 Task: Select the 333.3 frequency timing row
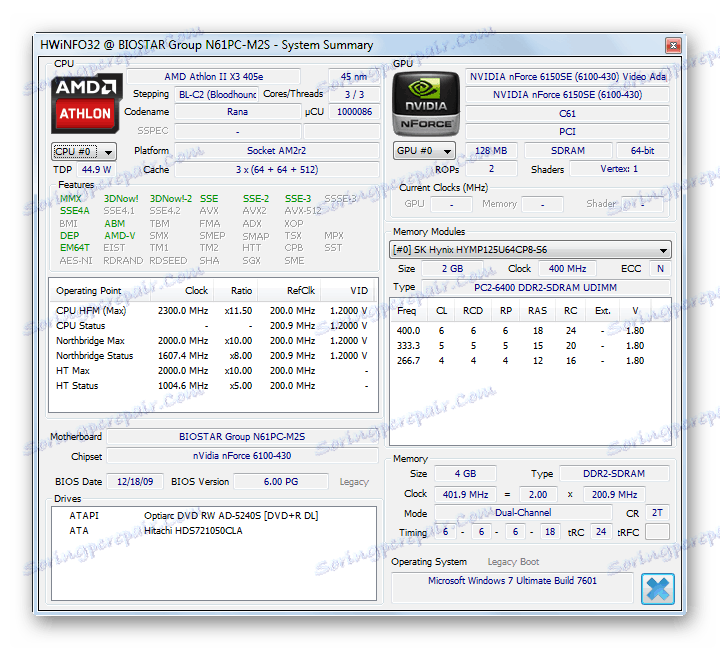click(530, 346)
